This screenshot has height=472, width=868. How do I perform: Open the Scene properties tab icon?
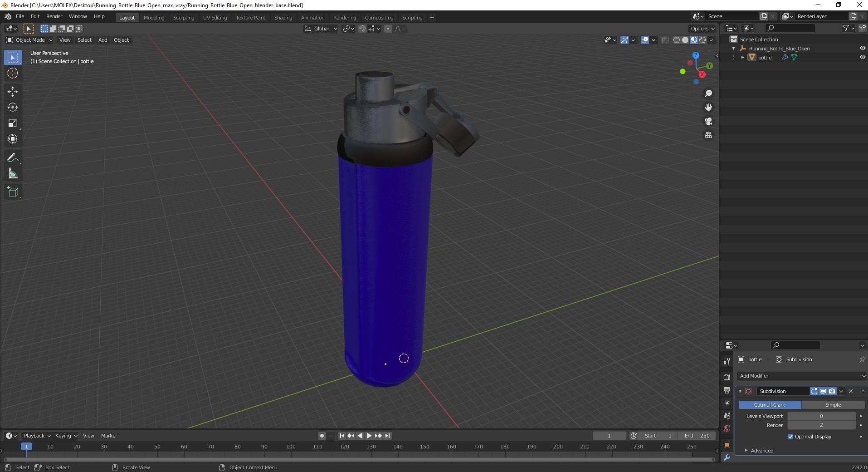tap(727, 416)
